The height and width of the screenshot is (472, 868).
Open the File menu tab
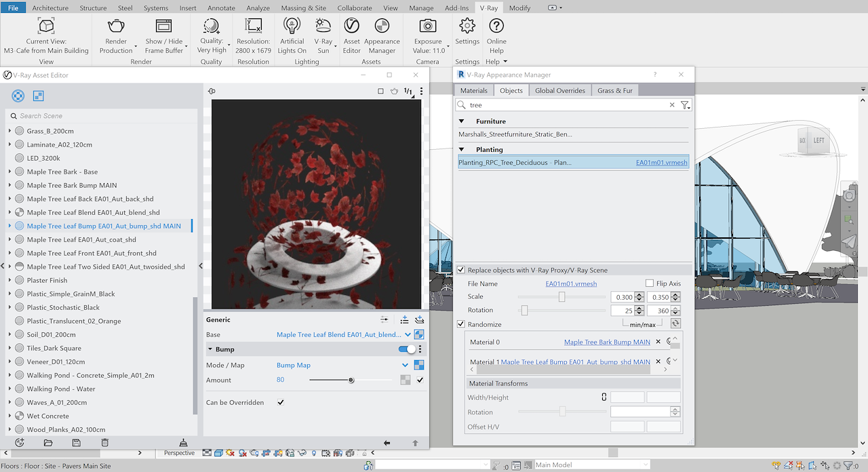tap(14, 8)
